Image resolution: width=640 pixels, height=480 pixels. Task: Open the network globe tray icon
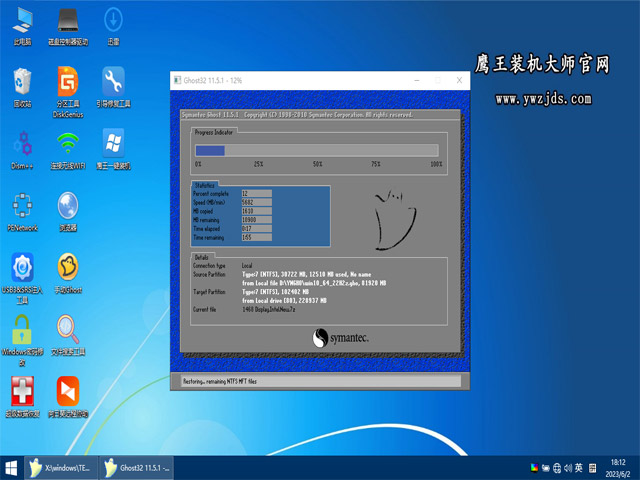(557, 468)
